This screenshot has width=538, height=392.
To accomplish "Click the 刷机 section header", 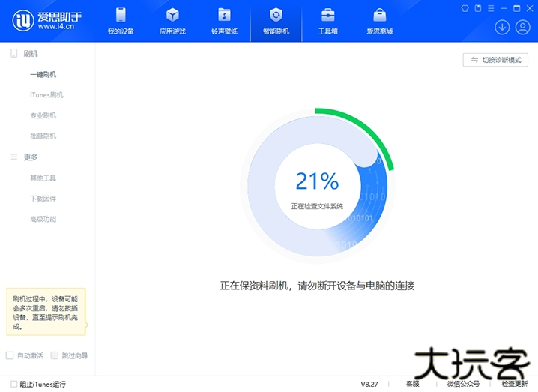I will coord(31,53).
